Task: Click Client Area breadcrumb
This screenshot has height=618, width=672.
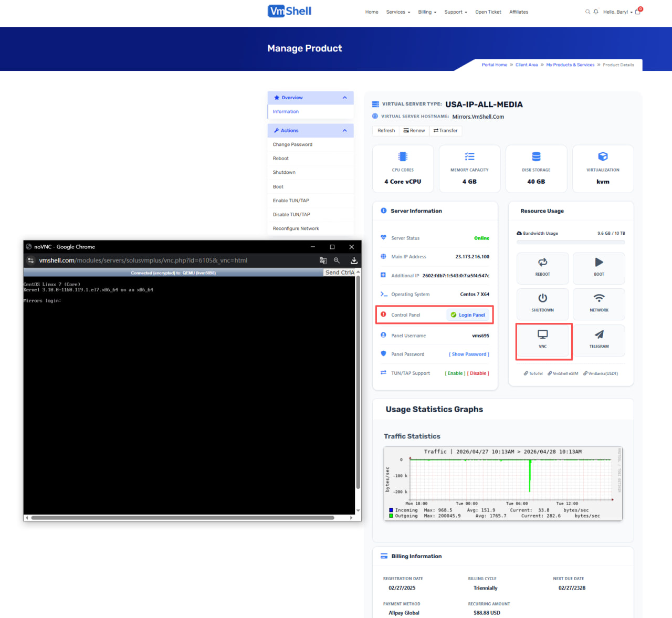Action: click(527, 65)
